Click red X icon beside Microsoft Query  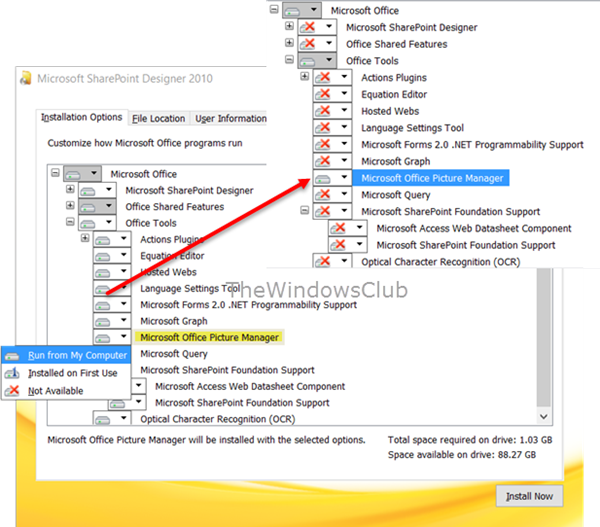[323, 195]
